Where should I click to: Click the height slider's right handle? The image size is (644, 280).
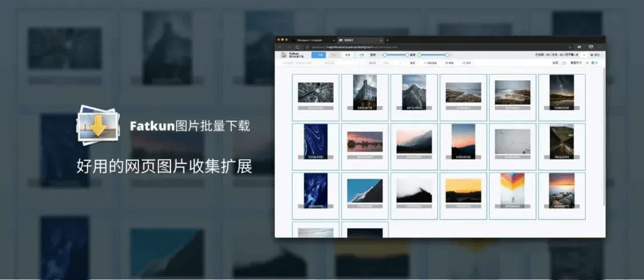pyautogui.click(x=447, y=55)
